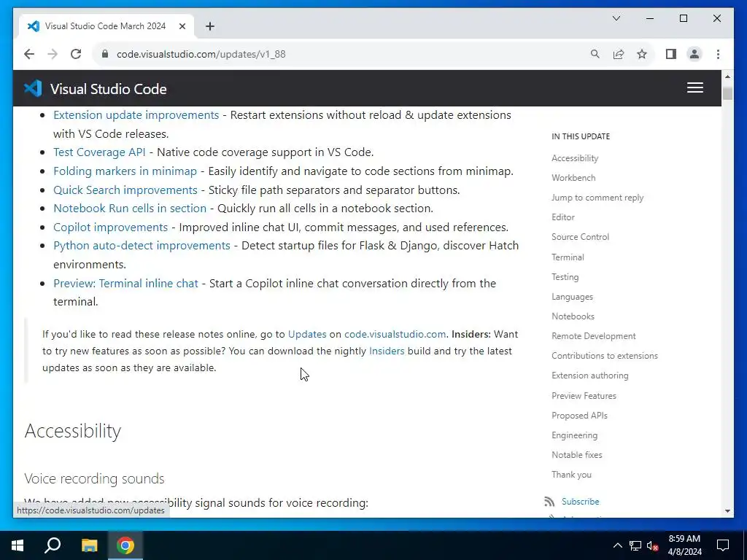This screenshot has width=747, height=560.
Task: Click the Accessibility section heading
Action: coord(72,430)
